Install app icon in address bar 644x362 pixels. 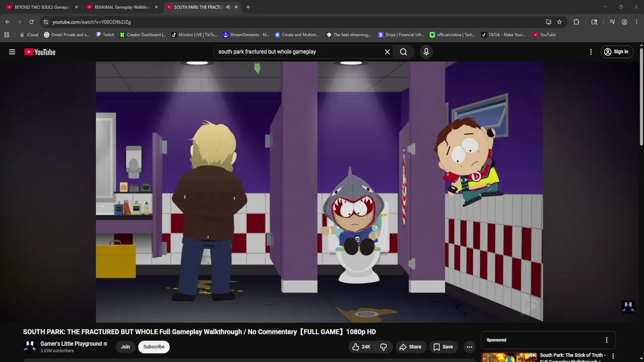tap(548, 22)
